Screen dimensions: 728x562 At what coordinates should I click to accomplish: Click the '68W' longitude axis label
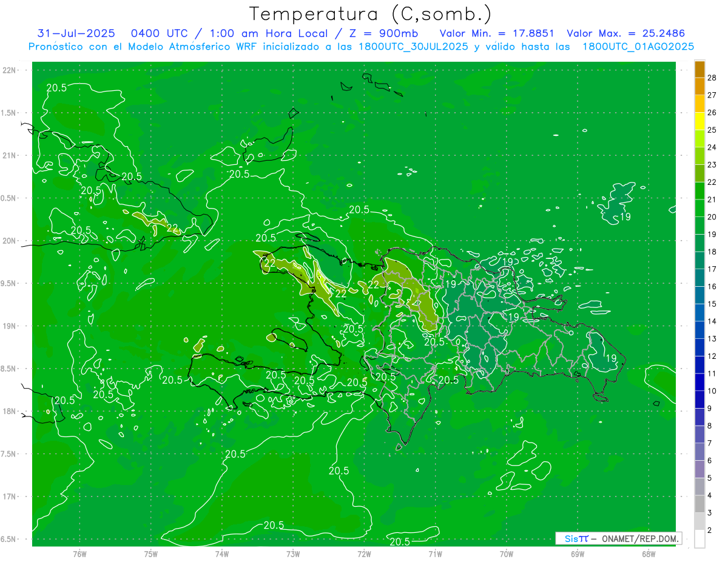tap(649, 554)
